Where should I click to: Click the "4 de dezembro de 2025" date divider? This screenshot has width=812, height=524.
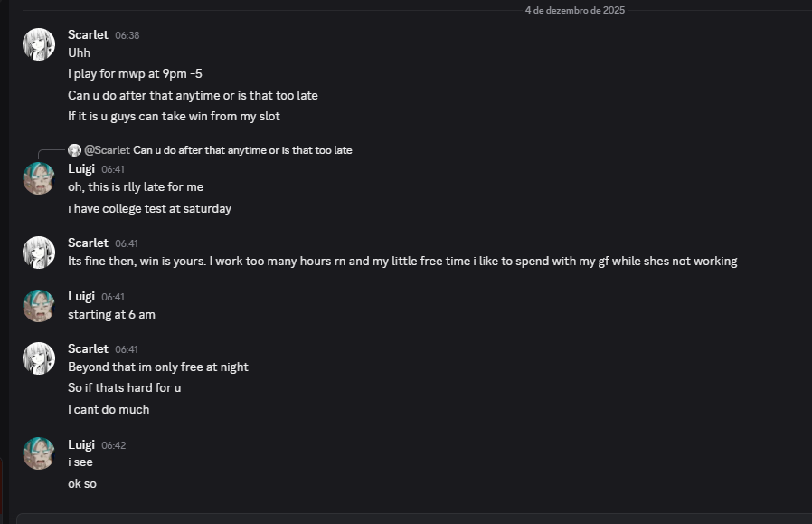point(574,10)
